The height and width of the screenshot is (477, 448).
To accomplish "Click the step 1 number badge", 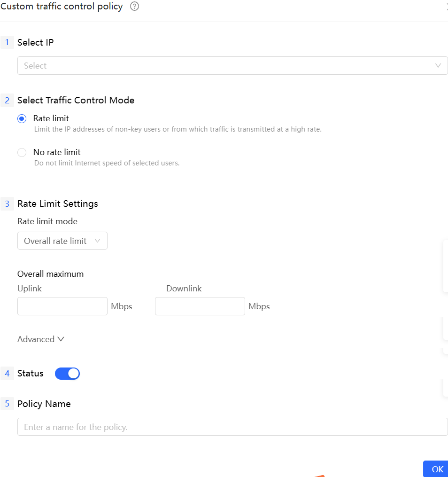I will 7,43.
